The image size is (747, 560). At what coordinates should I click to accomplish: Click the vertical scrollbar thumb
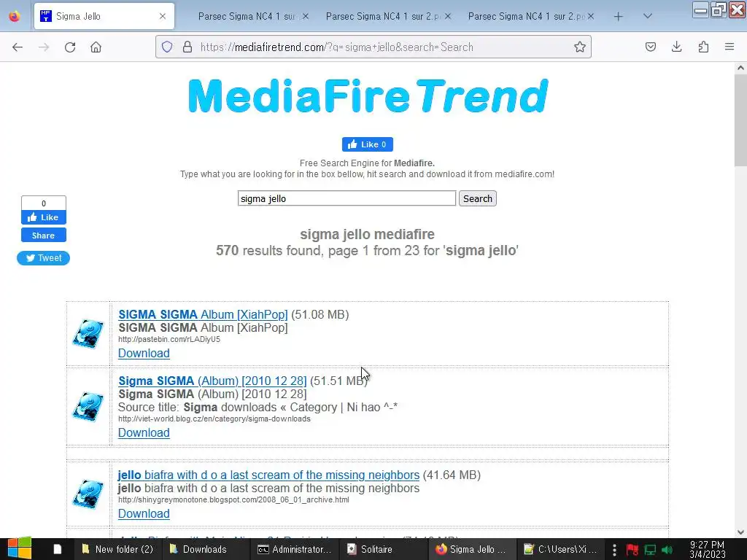[740, 120]
